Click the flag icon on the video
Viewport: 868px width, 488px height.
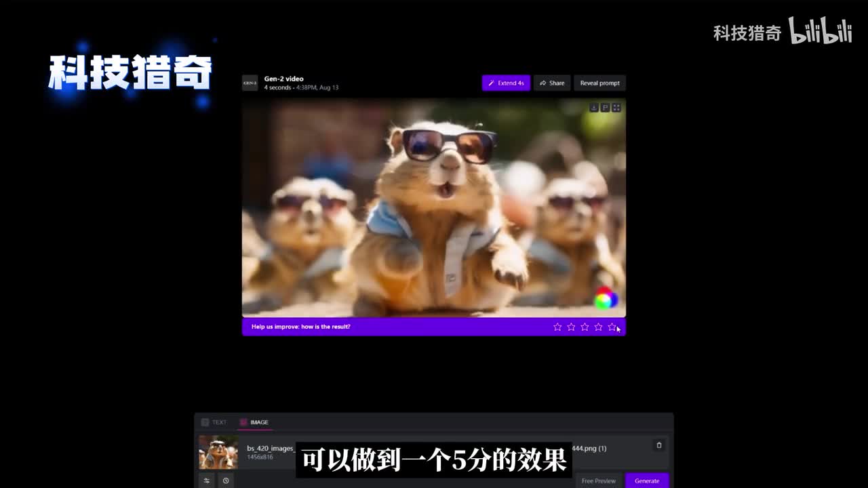point(605,108)
